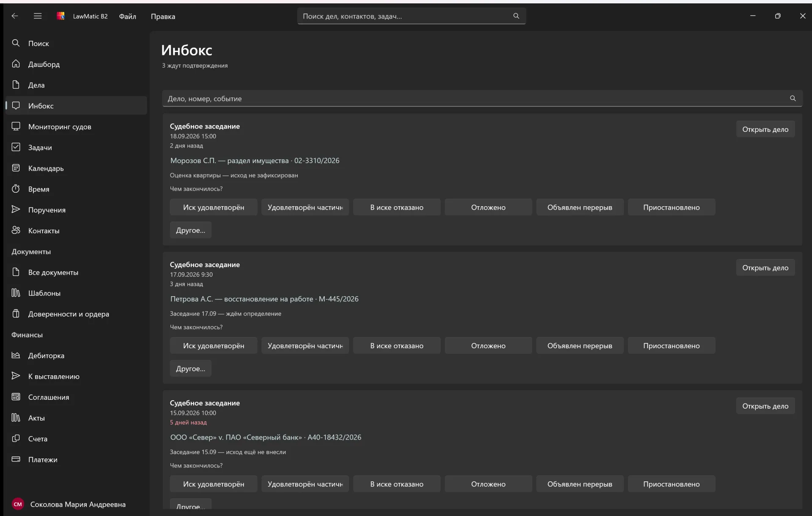The width and height of the screenshot is (812, 516).
Task: Open Шаблоны library icon
Action: click(x=16, y=293)
